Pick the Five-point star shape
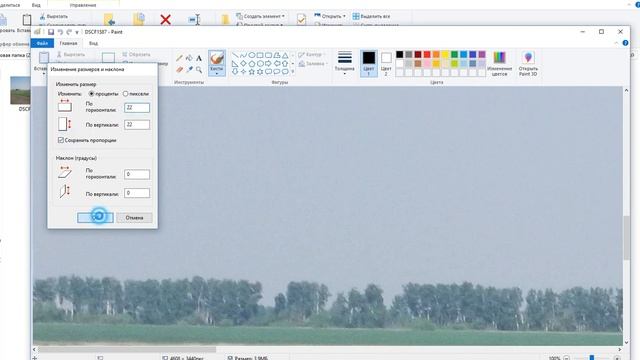The image size is (640, 360). tap(252, 72)
